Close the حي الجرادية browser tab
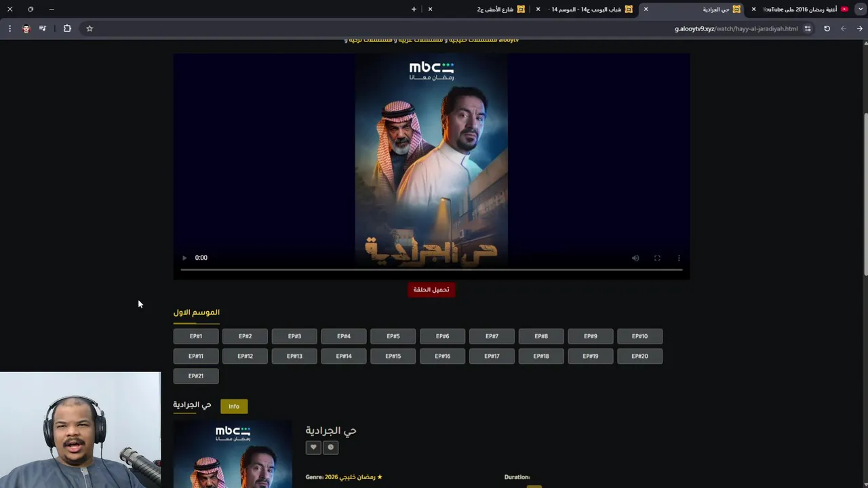 (646, 9)
